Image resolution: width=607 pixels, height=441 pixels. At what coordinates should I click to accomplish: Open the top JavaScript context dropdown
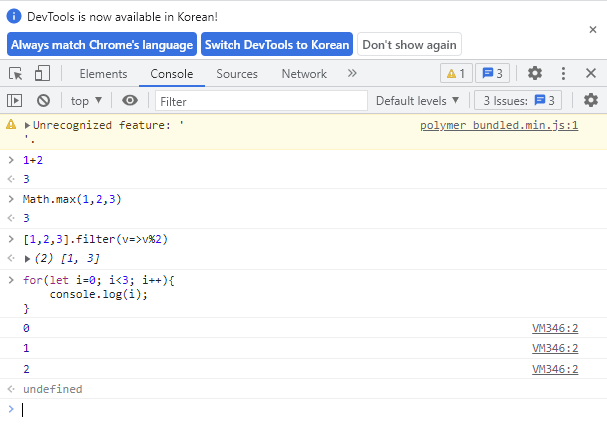[x=86, y=101]
